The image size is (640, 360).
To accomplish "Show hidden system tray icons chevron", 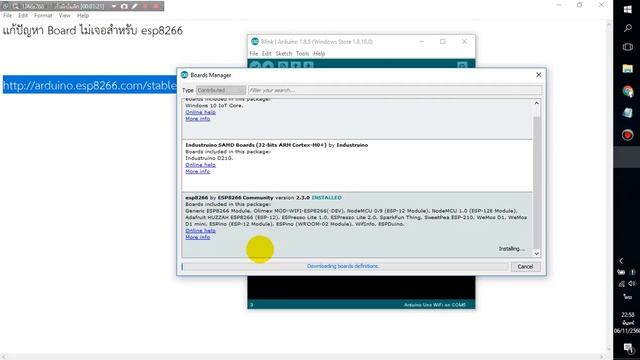I will (621, 261).
